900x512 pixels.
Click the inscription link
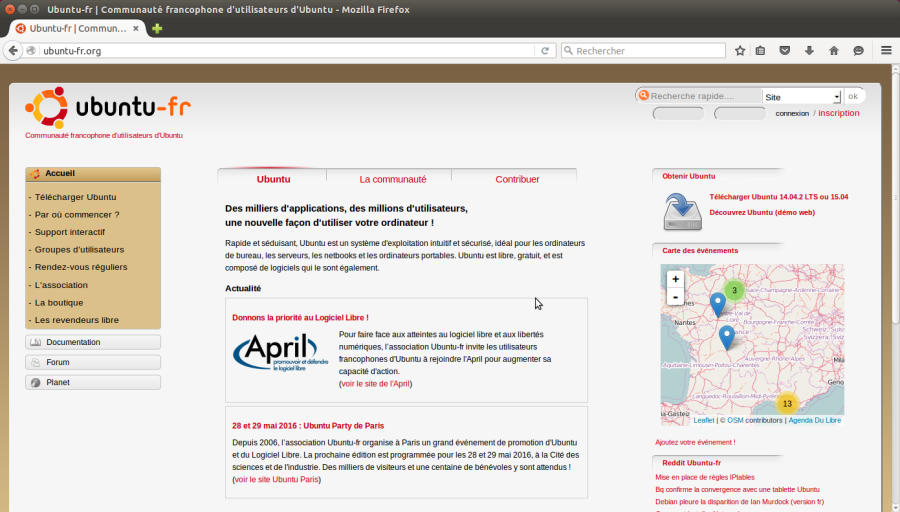point(839,113)
